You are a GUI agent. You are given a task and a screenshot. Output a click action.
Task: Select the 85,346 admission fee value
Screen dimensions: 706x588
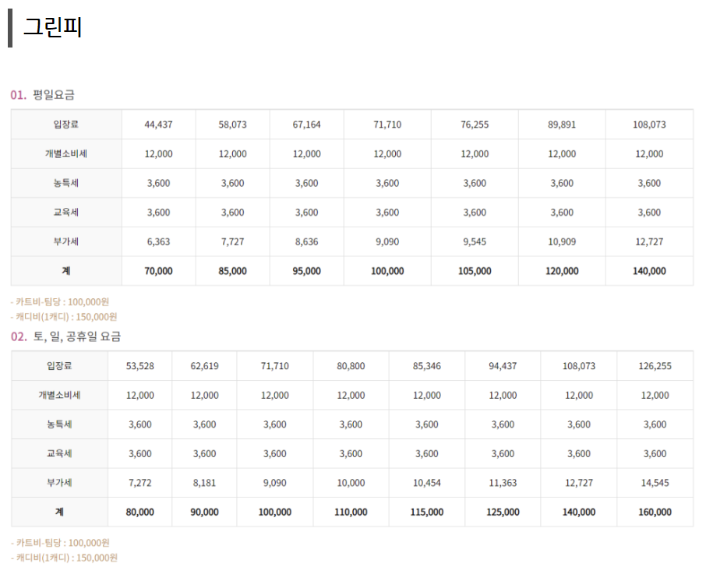click(427, 366)
